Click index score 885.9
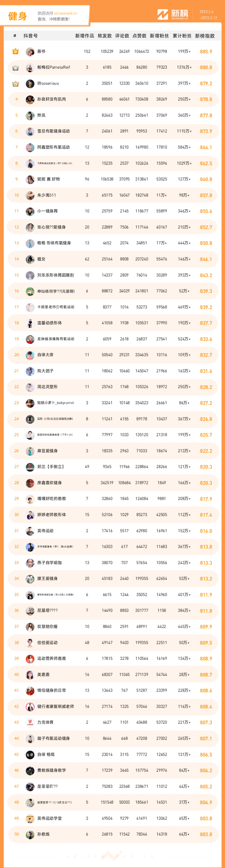The width and height of the screenshot is (225, 868). [206, 52]
